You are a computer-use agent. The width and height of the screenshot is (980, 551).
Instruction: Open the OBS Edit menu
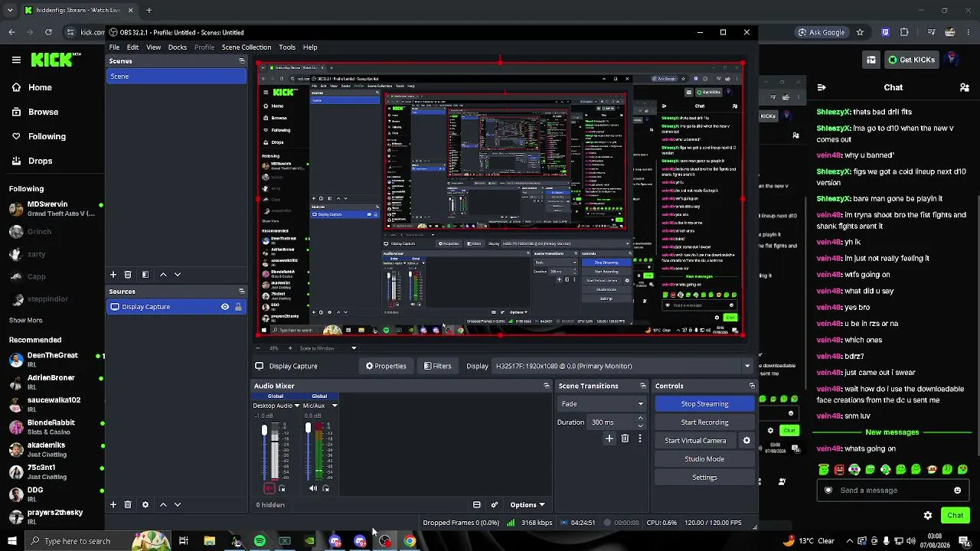[x=133, y=47]
